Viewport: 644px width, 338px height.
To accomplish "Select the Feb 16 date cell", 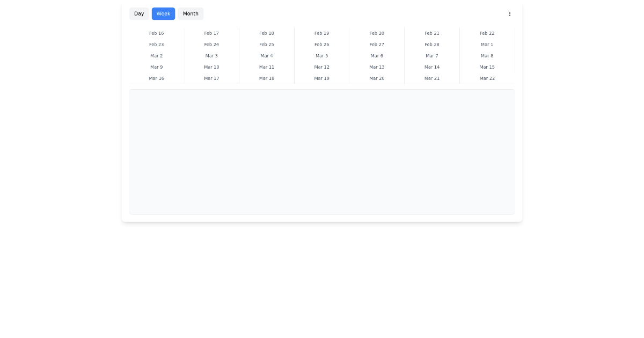I will 156,33.
